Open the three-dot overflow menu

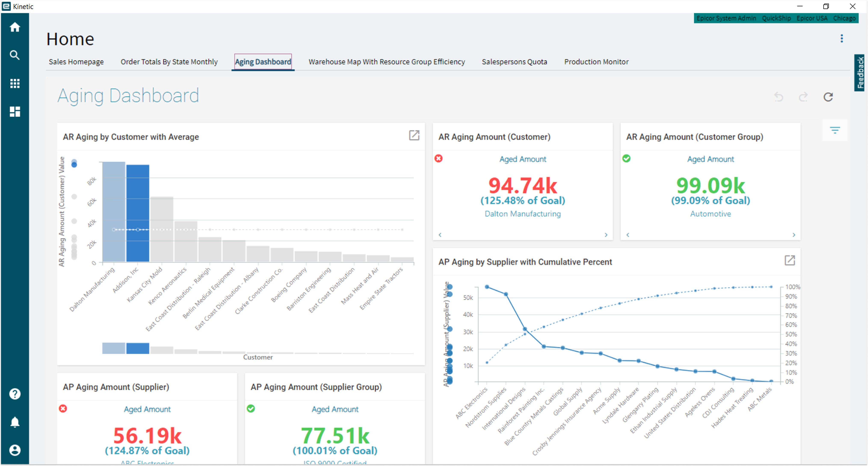pyautogui.click(x=841, y=38)
